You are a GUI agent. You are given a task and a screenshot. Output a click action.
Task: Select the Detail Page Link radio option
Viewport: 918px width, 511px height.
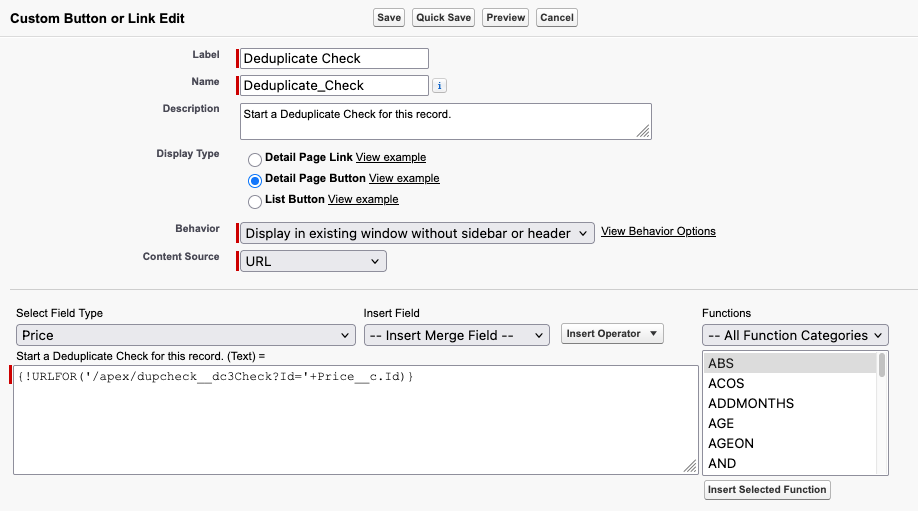click(x=255, y=159)
